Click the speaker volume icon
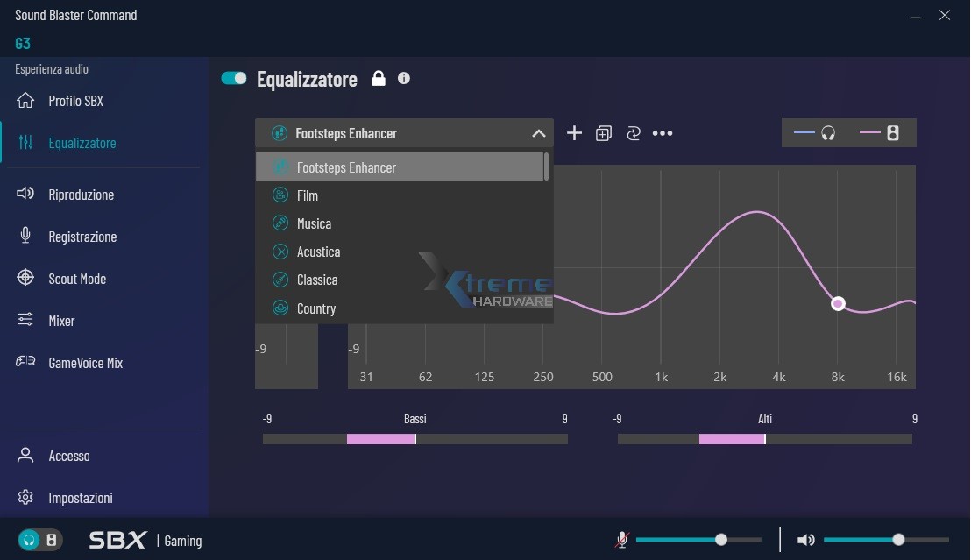Screen dimensions: 971x560 pos(805,540)
